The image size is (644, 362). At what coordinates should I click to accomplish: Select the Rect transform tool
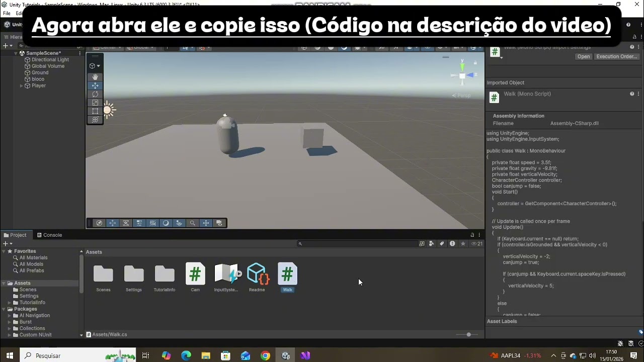95,111
